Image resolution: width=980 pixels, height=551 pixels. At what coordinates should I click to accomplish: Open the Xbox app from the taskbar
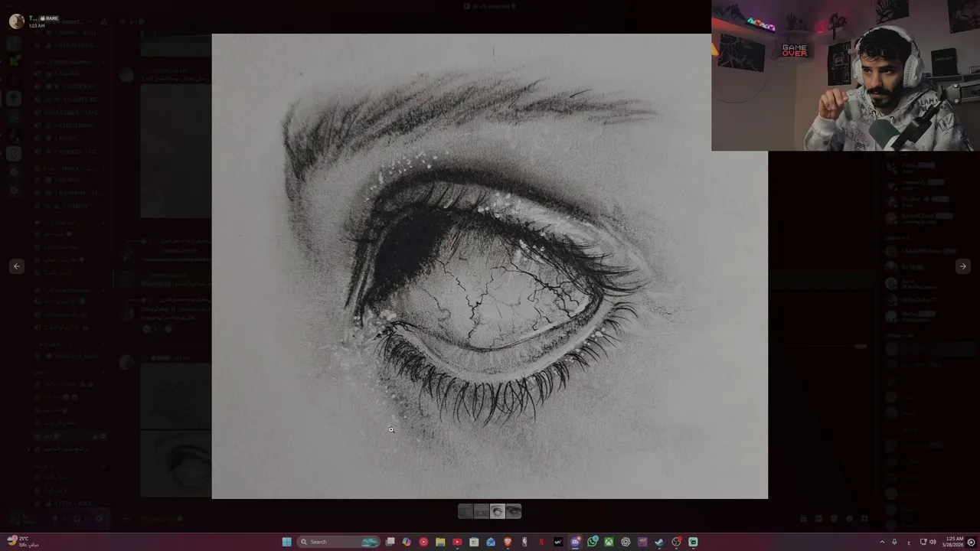609,542
